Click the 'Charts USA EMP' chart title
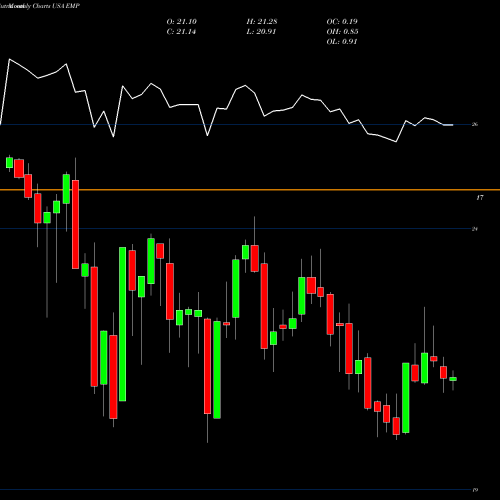Screen dimensions: 500x500 point(56,6)
